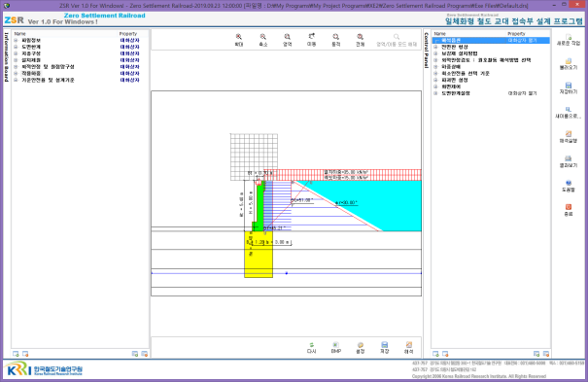The height and width of the screenshot is (382, 588).
Task: Click the 축소 zoom-out toolbar icon
Action: coord(263,37)
